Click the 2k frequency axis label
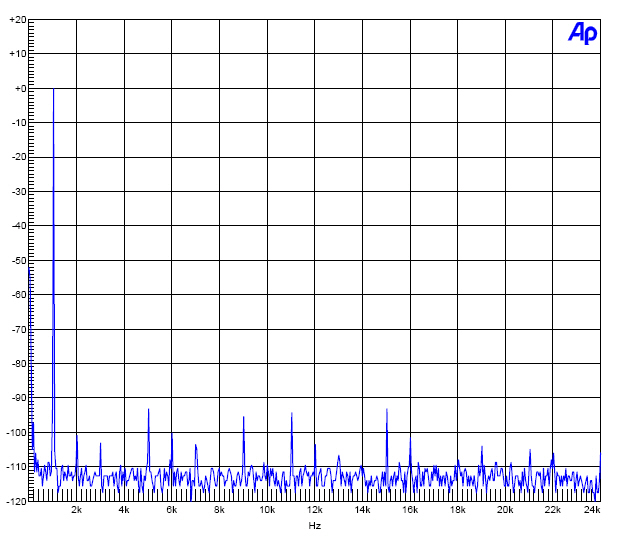This screenshot has height=545, width=626. pos(76,510)
